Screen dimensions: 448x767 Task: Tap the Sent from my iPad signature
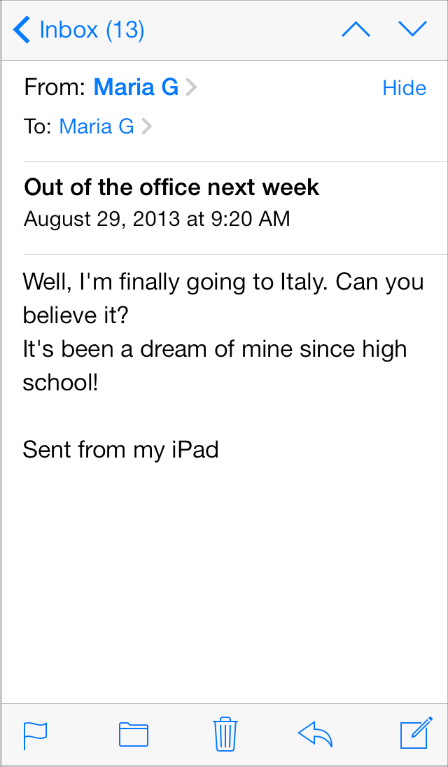120,451
